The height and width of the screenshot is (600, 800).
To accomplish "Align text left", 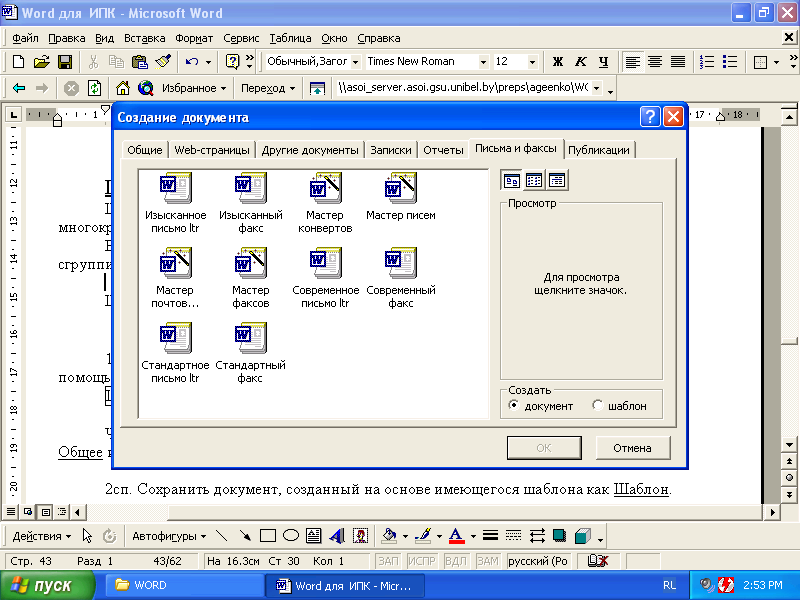I will [633, 62].
